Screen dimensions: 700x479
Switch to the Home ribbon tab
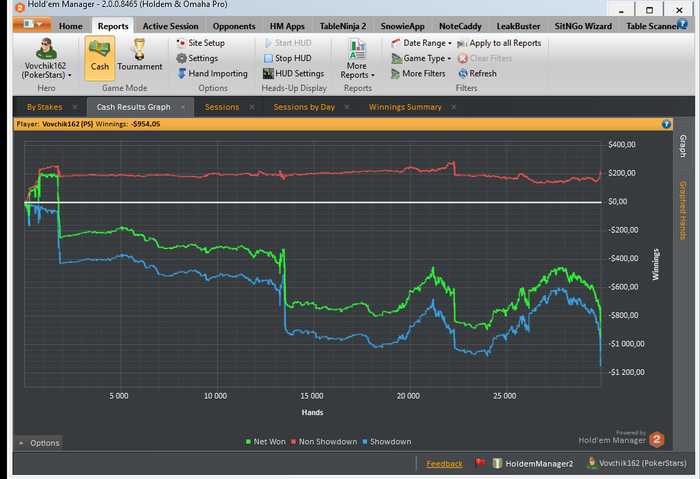coord(71,26)
